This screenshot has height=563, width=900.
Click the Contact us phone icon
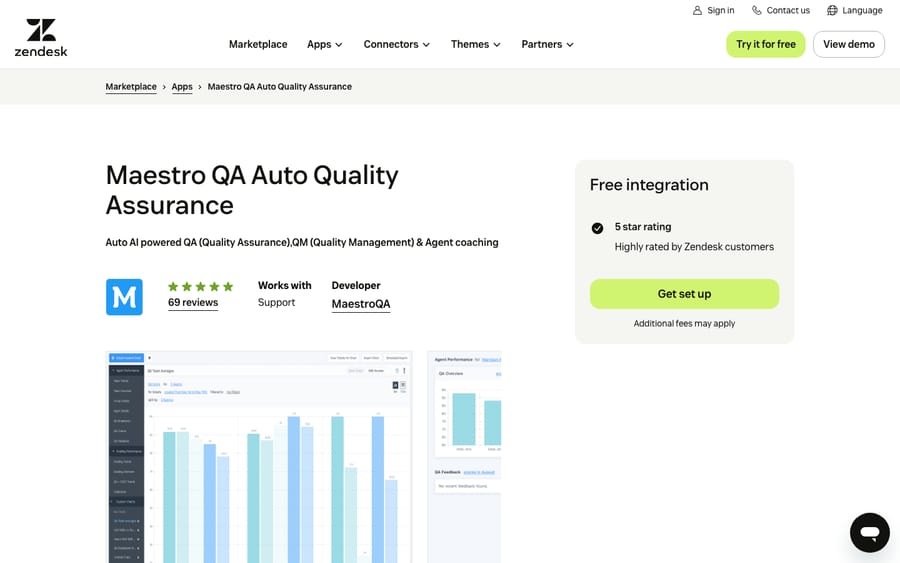757,10
